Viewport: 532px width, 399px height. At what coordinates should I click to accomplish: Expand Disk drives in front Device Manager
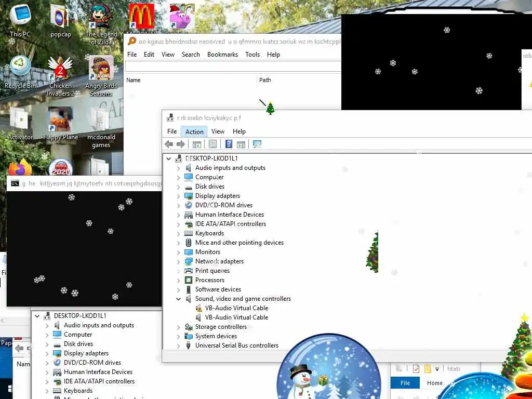click(179, 187)
